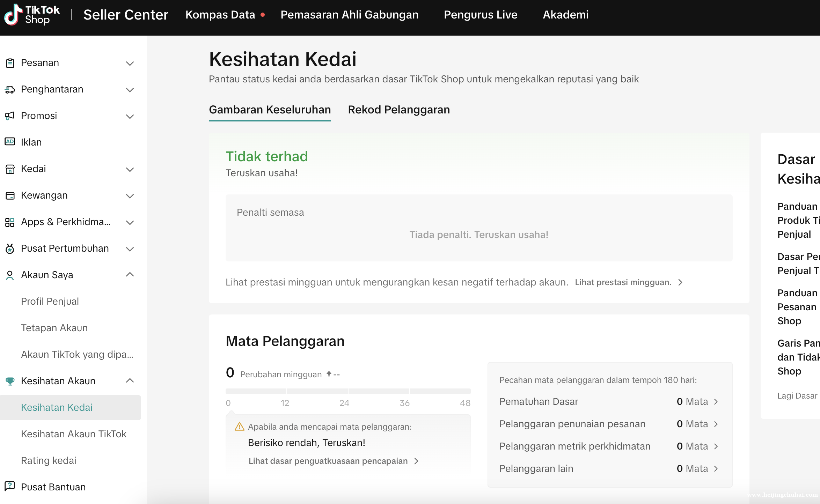The image size is (820, 504).
Task: Click Pelanggaran lain row text
Action: coord(536,469)
